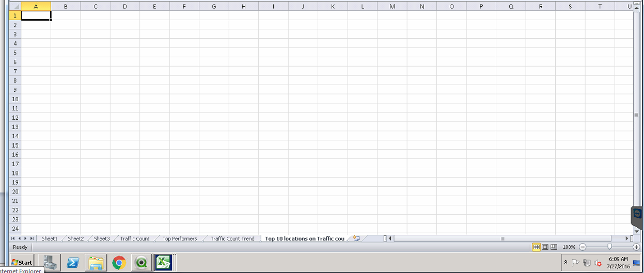The width and height of the screenshot is (644, 273).
Task: Select row 12 header
Action: click(x=15, y=118)
